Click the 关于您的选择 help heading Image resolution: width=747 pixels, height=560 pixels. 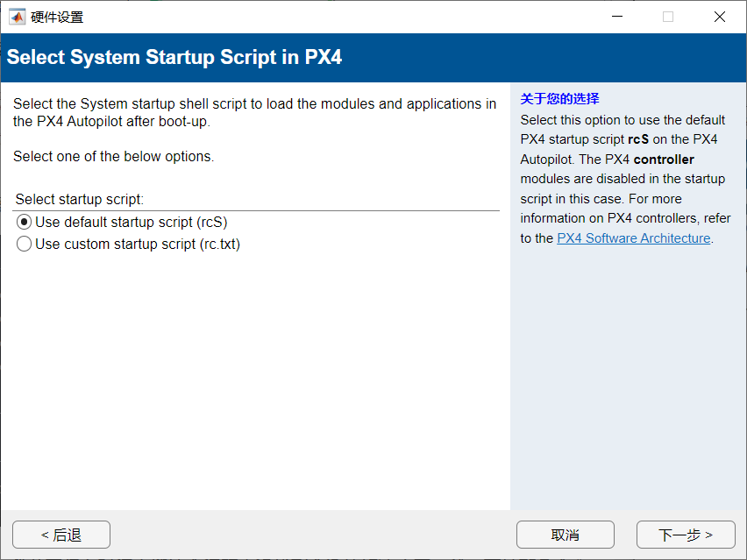559,99
